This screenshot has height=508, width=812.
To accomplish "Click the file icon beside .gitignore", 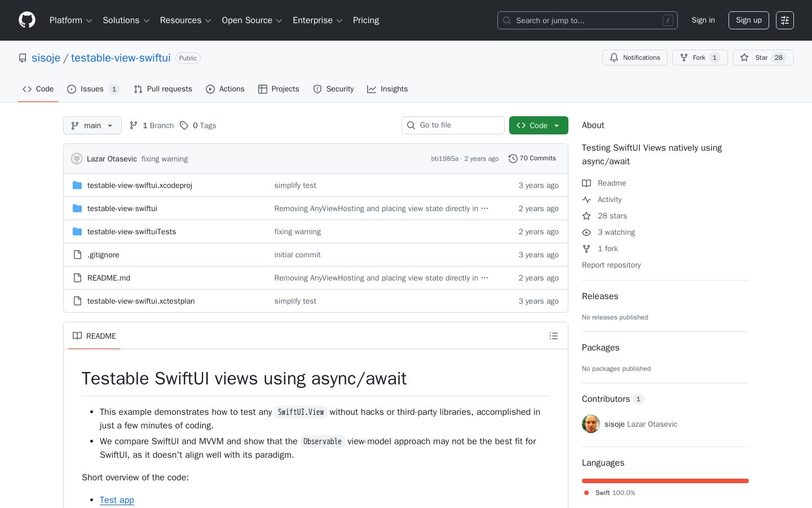I will 77,255.
